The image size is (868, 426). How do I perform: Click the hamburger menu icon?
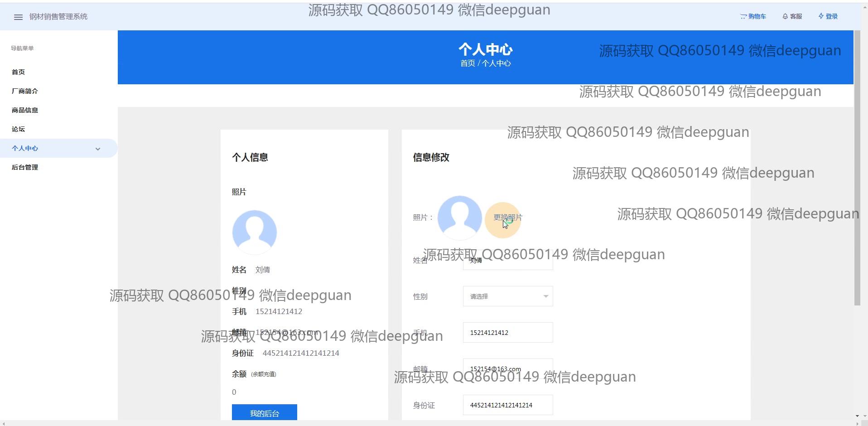[x=18, y=17]
